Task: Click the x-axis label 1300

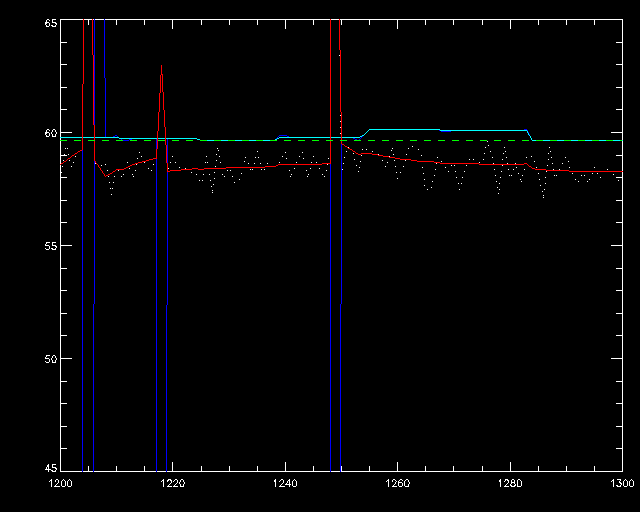Action: 622,484
